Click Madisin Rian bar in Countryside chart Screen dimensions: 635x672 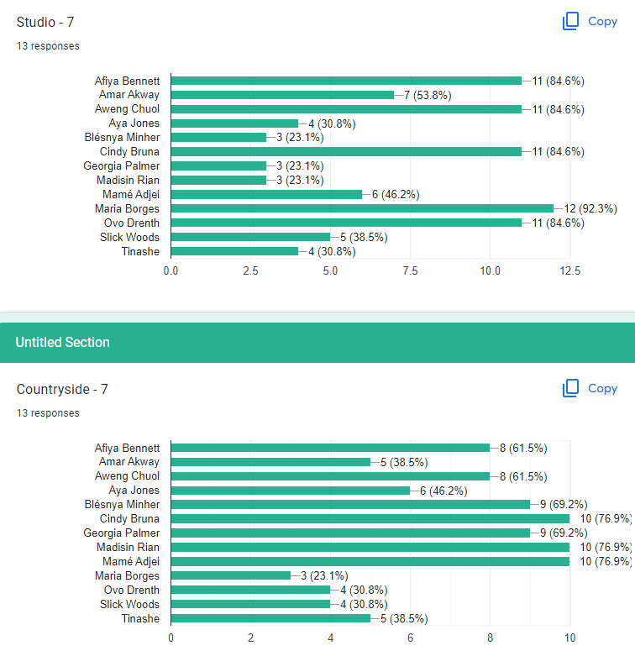tap(370, 548)
